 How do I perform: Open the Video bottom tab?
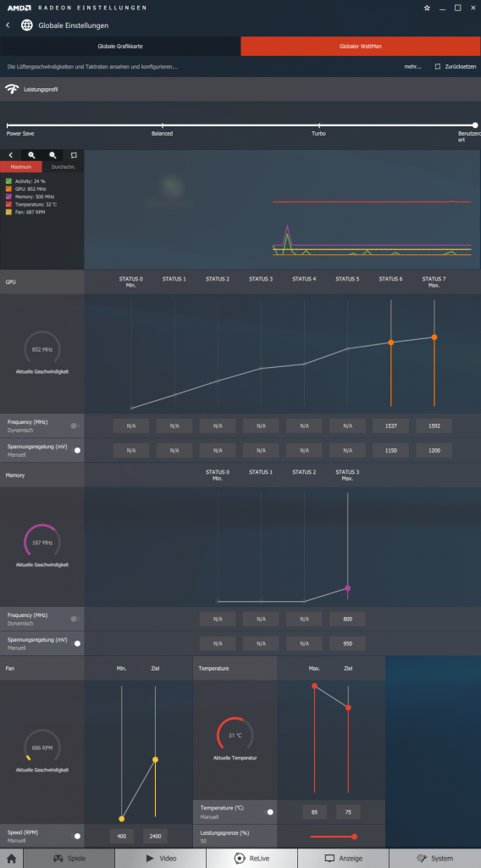[x=161, y=859]
